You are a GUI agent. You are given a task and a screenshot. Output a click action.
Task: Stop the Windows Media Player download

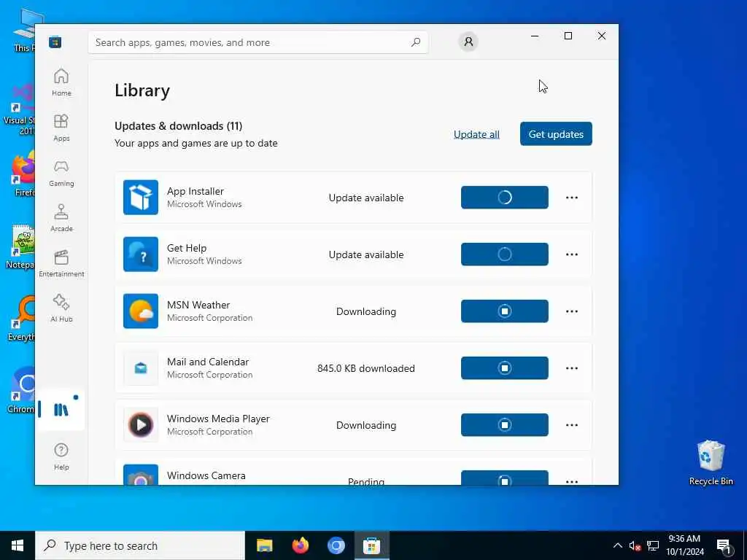coord(505,425)
